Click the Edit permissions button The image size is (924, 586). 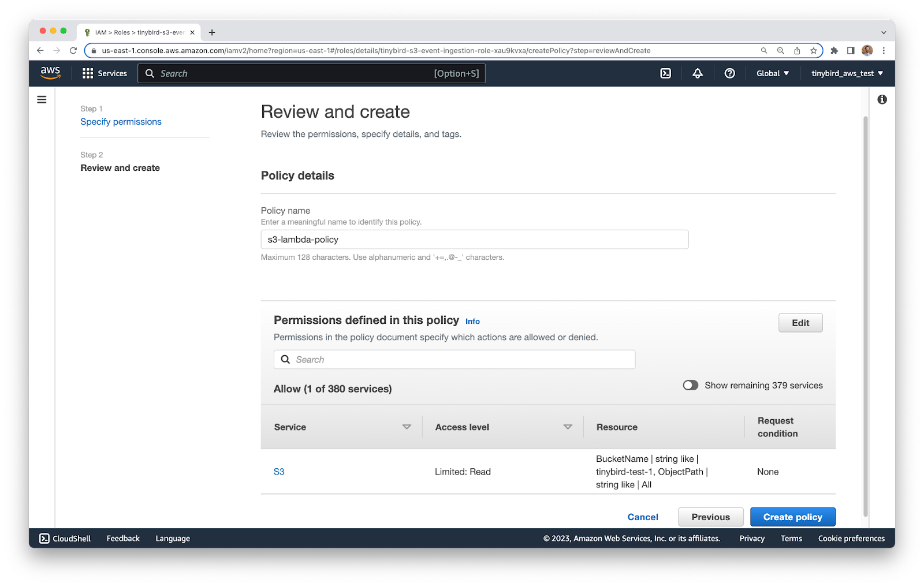pyautogui.click(x=800, y=323)
